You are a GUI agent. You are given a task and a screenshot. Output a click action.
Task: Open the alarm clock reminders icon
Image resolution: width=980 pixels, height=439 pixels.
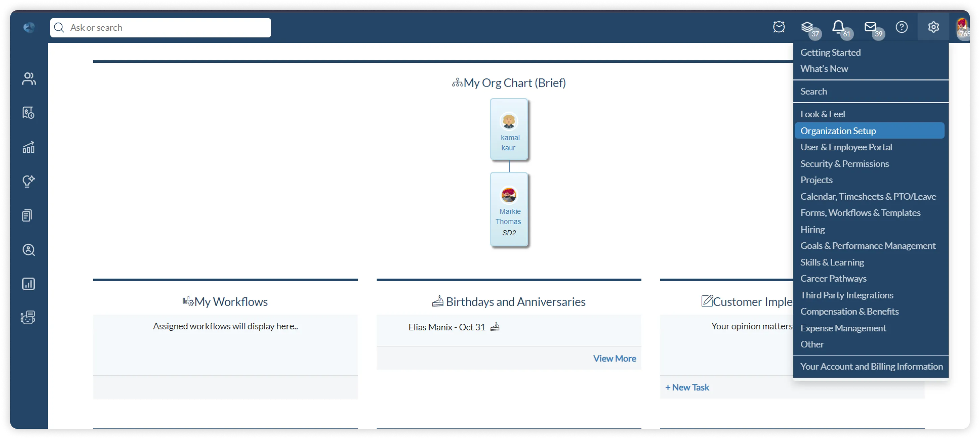pos(779,27)
